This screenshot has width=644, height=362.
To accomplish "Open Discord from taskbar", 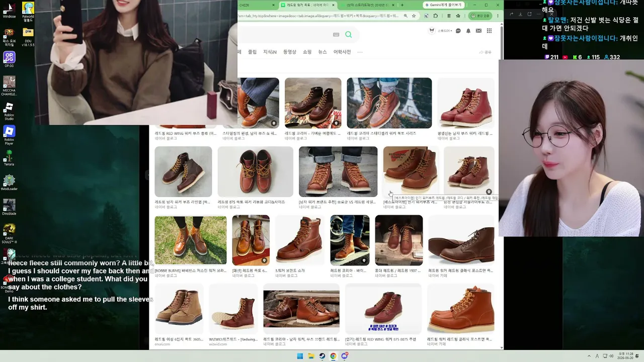I will [344, 356].
